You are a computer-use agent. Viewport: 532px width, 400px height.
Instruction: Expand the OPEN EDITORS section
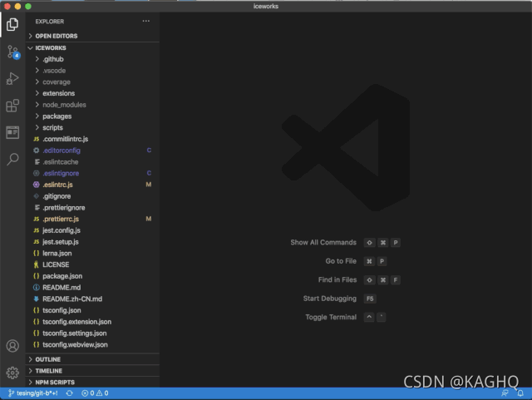click(92, 36)
